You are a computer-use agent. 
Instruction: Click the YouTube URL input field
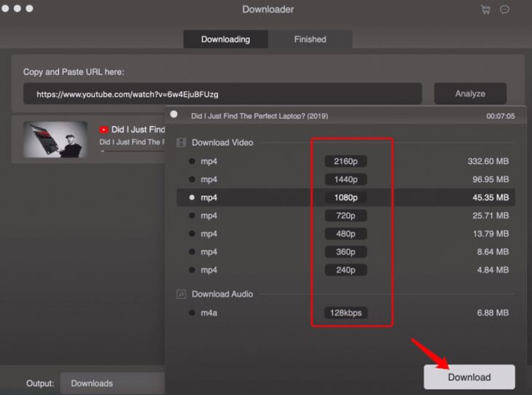pyautogui.click(x=222, y=94)
